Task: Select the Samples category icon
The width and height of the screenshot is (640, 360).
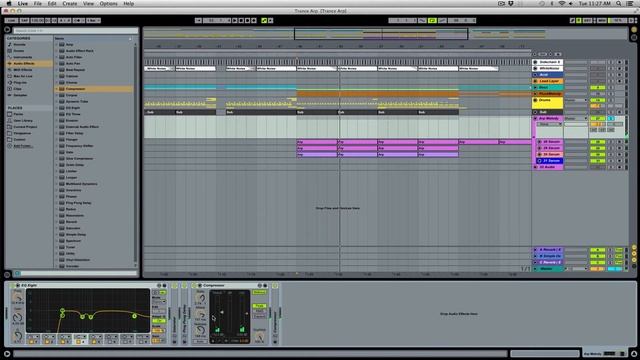Action: [x=10, y=95]
